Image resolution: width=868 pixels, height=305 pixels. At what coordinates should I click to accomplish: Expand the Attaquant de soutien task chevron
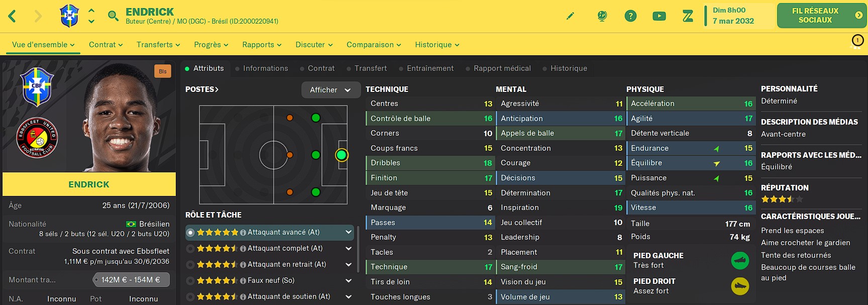click(348, 297)
